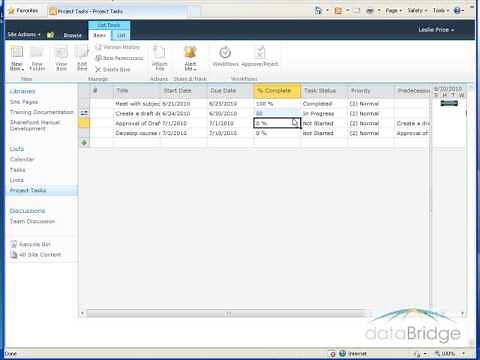Click the Due Date column header
The image size is (480, 360).
click(x=230, y=91)
